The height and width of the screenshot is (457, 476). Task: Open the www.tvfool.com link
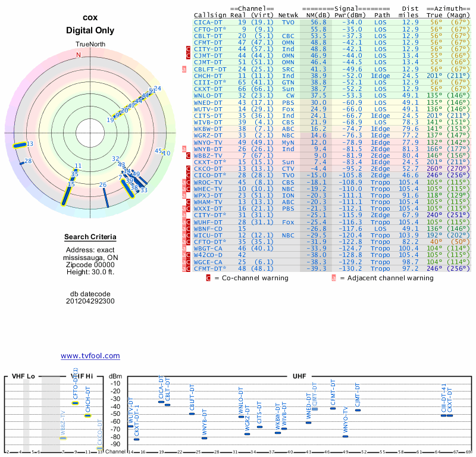pos(90,356)
